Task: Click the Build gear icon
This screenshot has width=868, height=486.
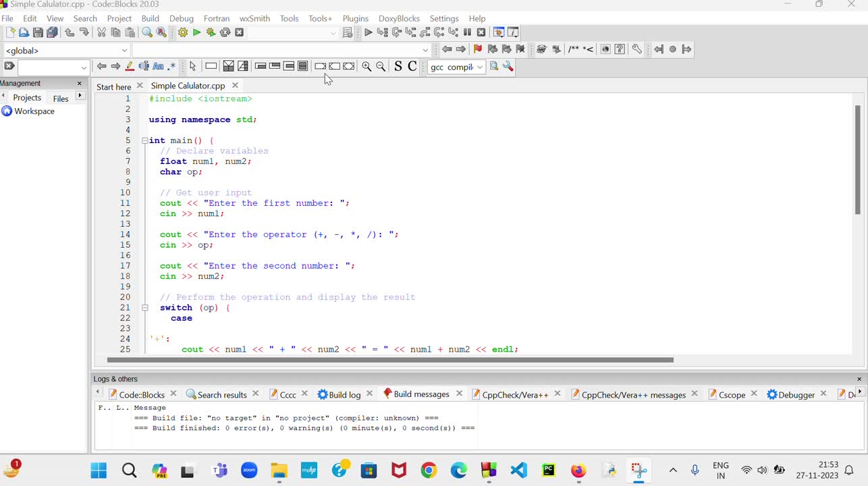Action: pos(183,32)
